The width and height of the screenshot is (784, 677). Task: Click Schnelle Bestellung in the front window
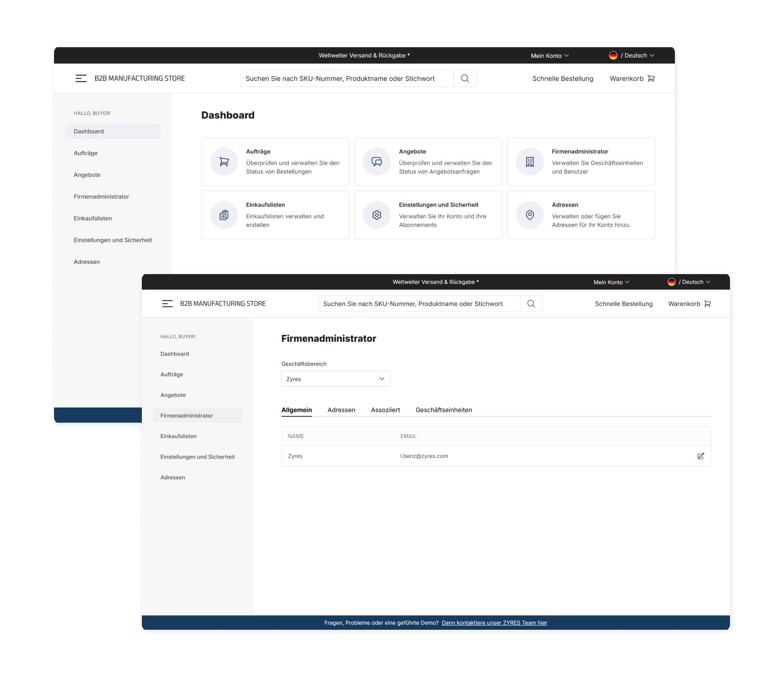(623, 304)
